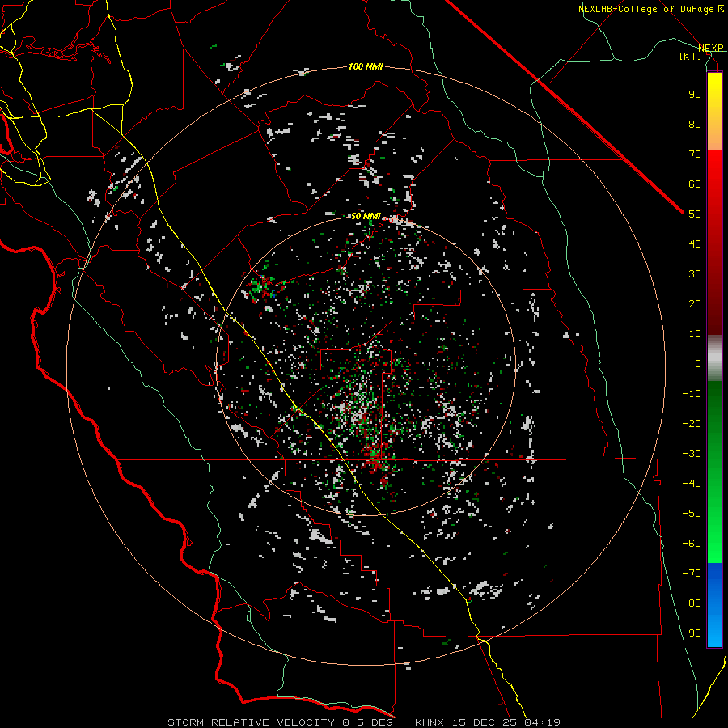728x728 pixels.
Task: Click the -80 scale value
Action: (692, 603)
